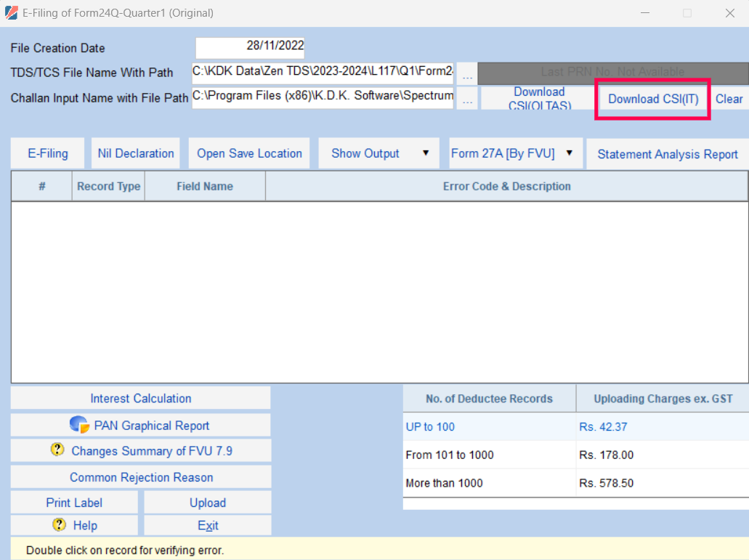
Task: Click the question mark icon beside Changes Summary
Action: pyautogui.click(x=57, y=450)
